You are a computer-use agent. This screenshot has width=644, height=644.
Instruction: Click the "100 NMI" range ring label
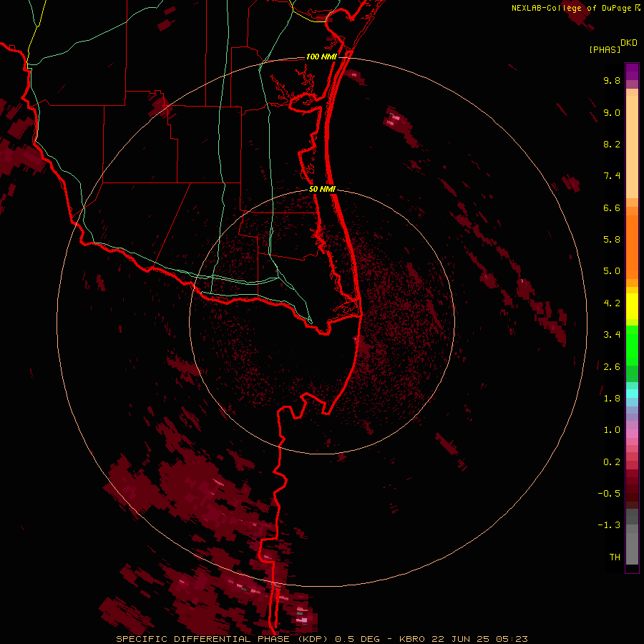pyautogui.click(x=321, y=57)
